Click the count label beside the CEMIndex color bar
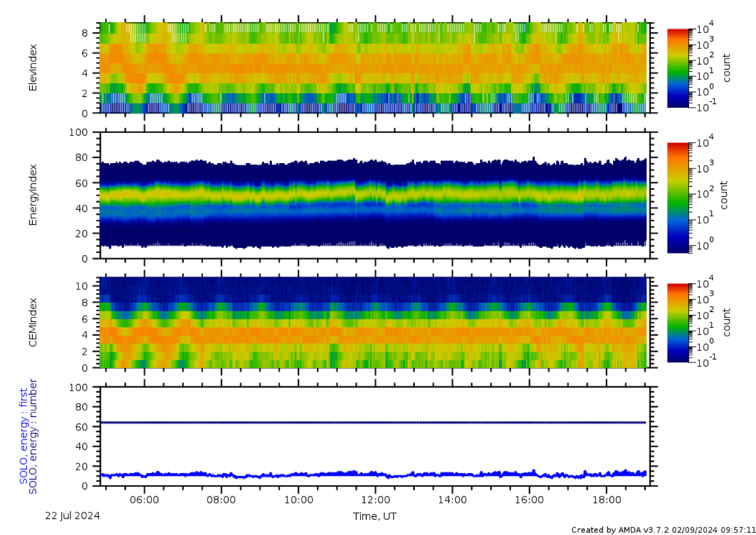The width and height of the screenshot is (756, 535). [726, 322]
